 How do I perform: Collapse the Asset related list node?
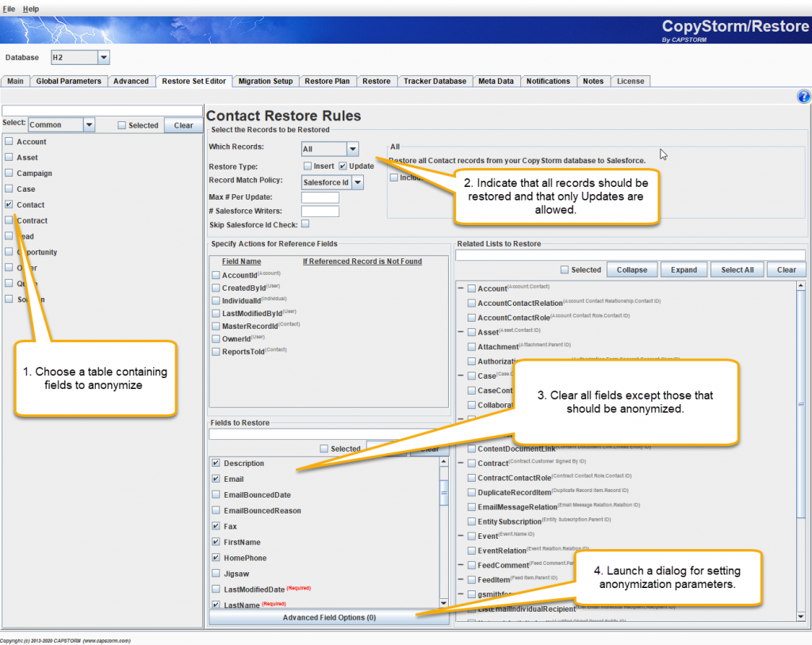[x=461, y=331]
